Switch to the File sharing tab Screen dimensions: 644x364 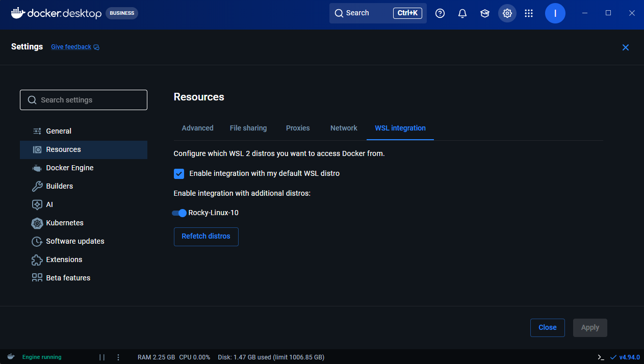pos(248,128)
